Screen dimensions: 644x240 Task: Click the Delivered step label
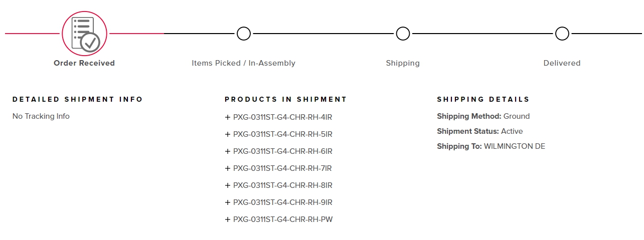click(562, 63)
